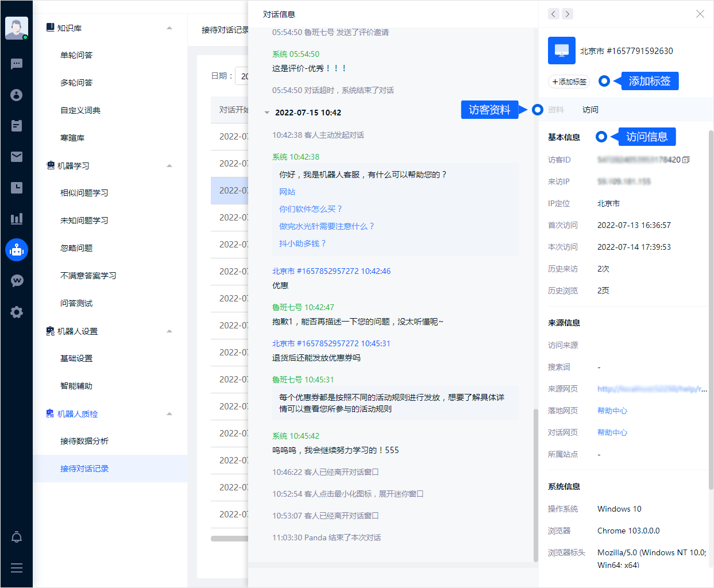Click the hamburger menu icon at bottom left
The image size is (714, 588).
[x=17, y=568]
